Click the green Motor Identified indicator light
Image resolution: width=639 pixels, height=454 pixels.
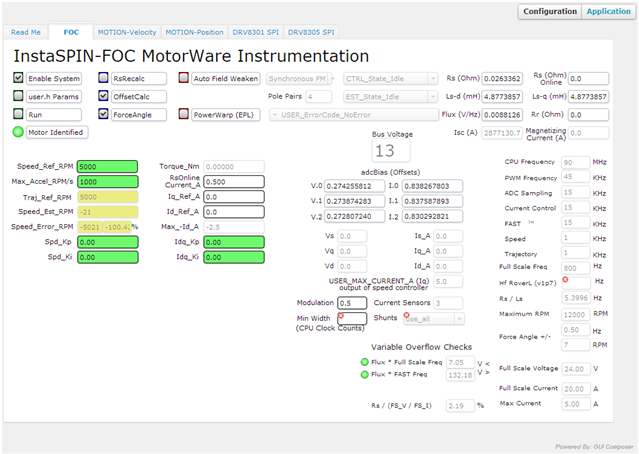pos(18,132)
